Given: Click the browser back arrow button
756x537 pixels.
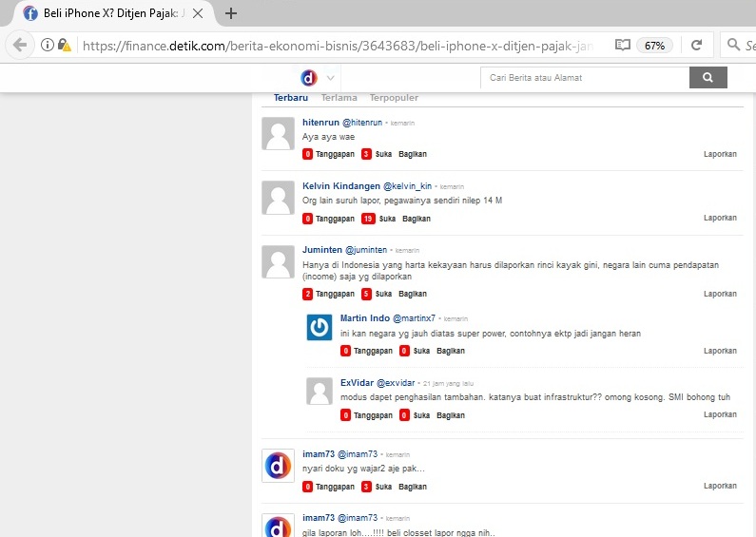Looking at the screenshot, I should 20,45.
